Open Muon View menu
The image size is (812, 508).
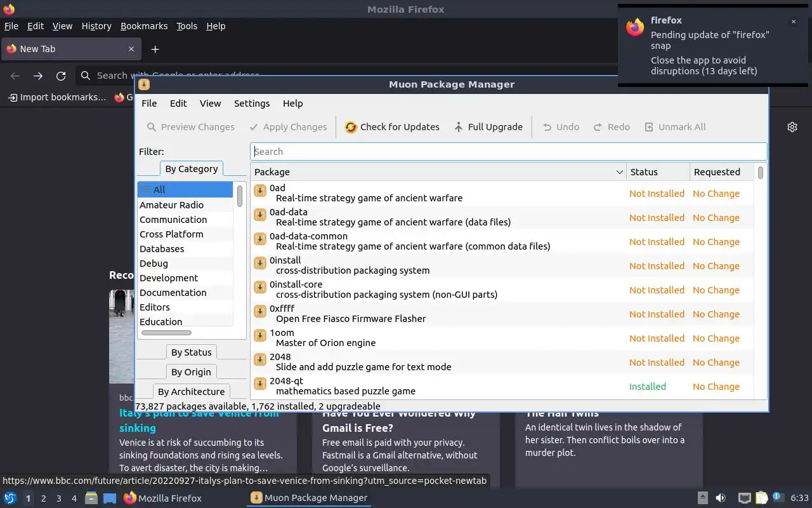pyautogui.click(x=210, y=104)
